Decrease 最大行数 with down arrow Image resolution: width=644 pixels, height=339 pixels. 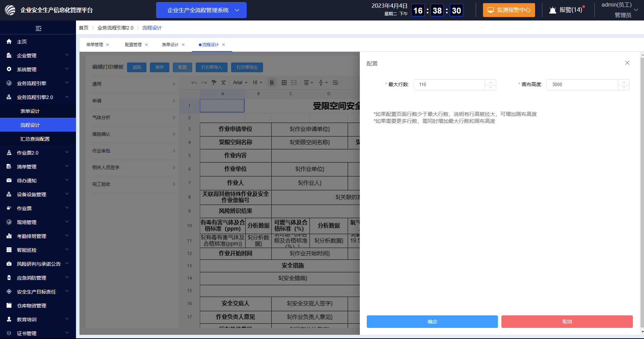tap(490, 88)
